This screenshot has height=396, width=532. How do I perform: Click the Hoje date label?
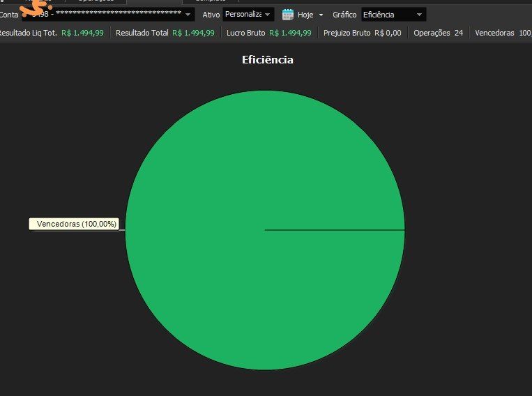[x=305, y=15]
